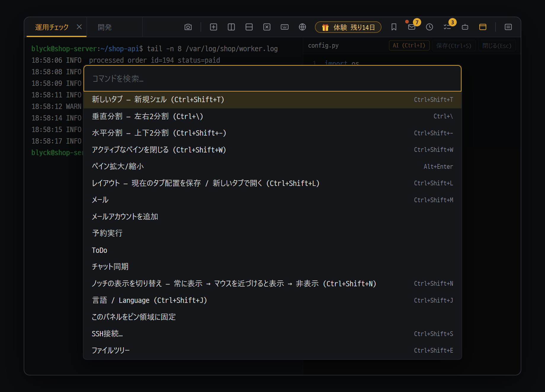Open the mail icon with badge 7
The height and width of the screenshot is (392, 545).
(412, 27)
